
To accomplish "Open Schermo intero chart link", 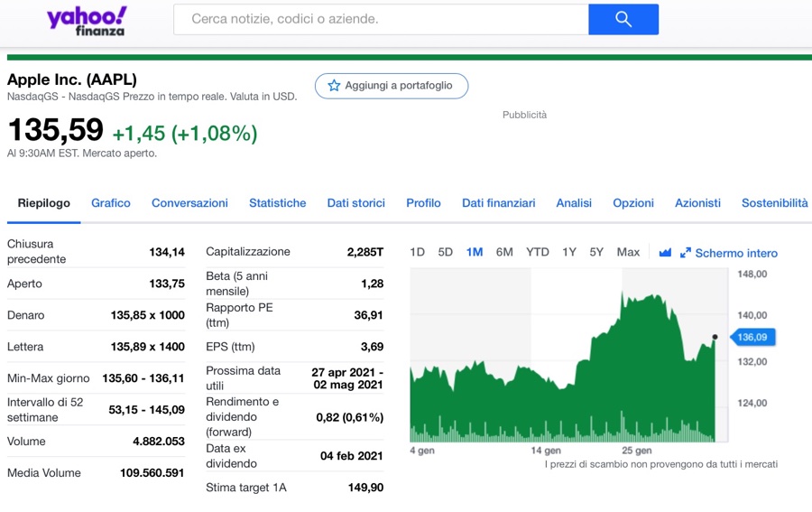I will click(736, 253).
